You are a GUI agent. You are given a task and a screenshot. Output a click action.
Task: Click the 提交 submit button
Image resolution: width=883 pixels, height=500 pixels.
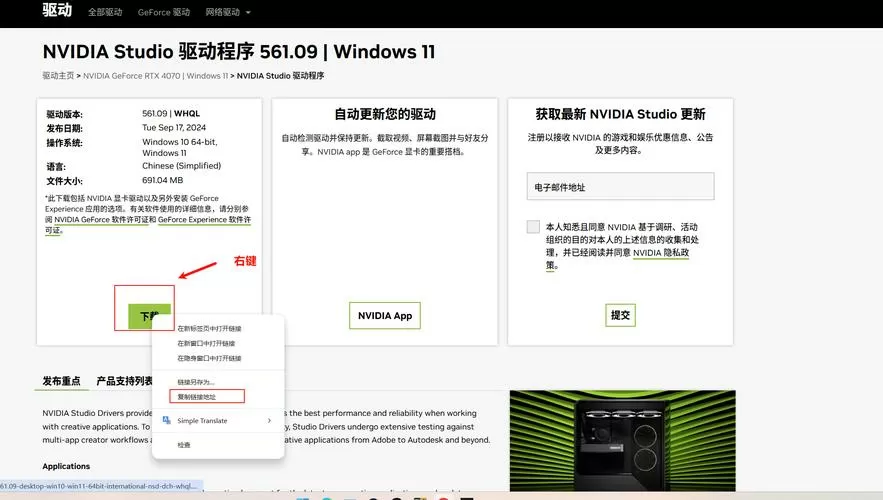(620, 315)
